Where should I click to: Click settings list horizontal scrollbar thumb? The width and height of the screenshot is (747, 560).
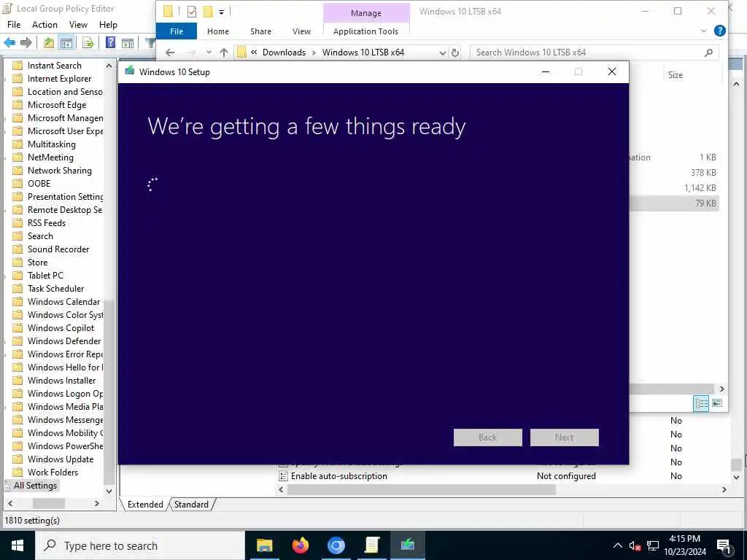point(422,489)
